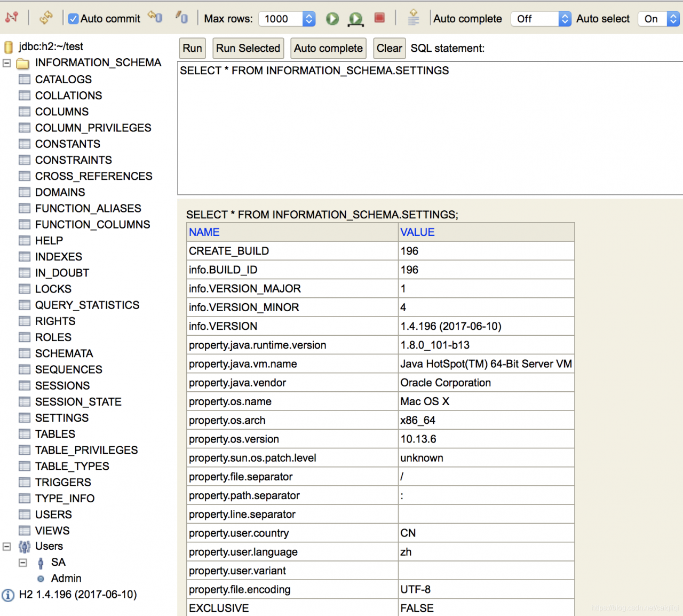Click the SA user icon
The image size is (683, 616).
tap(41, 563)
